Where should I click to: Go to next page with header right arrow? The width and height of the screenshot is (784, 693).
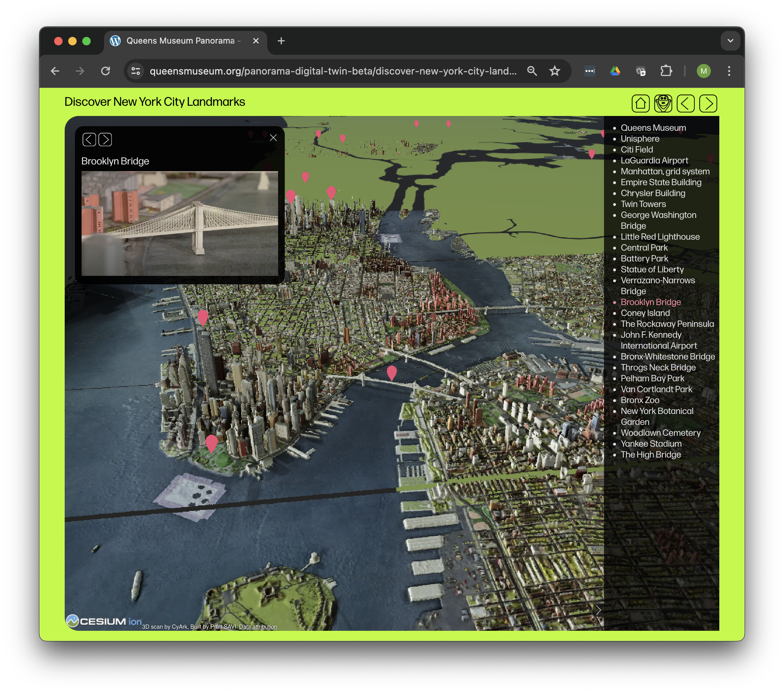point(708,103)
